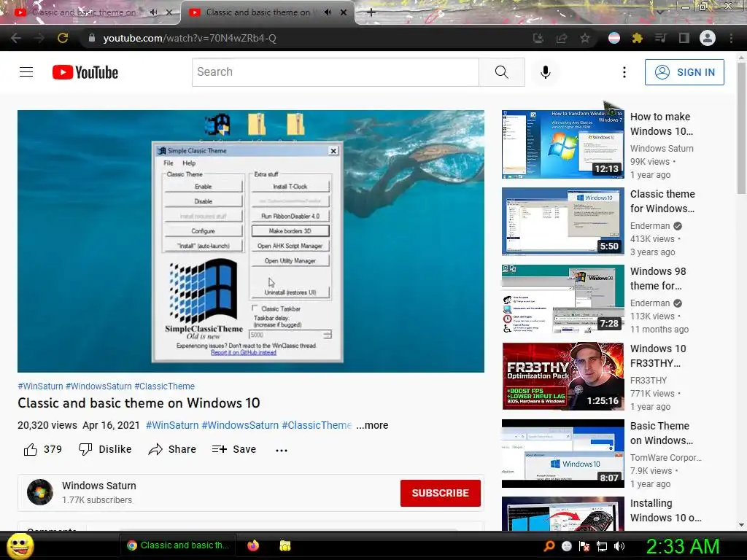
Task: Open the browser media control icon
Action: 661,38
